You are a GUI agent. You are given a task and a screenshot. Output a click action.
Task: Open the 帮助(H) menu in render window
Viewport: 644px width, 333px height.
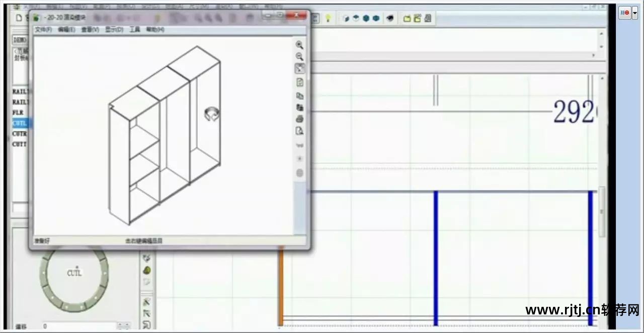155,30
